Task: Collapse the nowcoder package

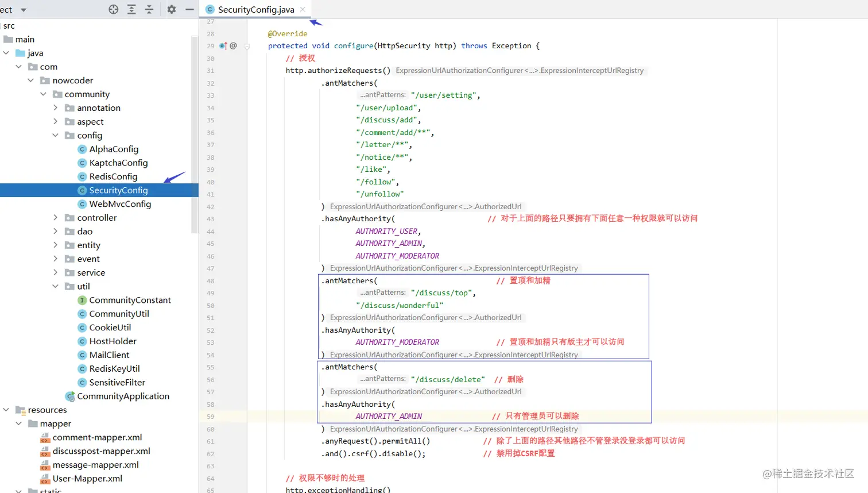Action: click(x=30, y=80)
